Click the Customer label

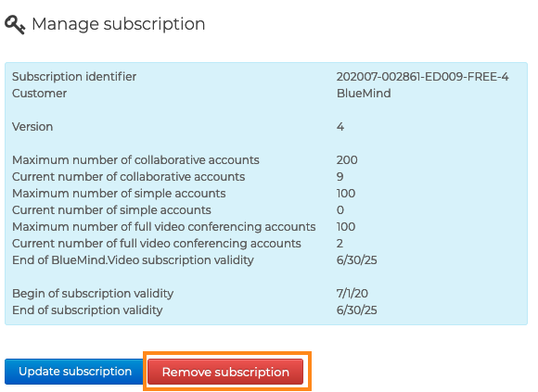click(x=40, y=94)
